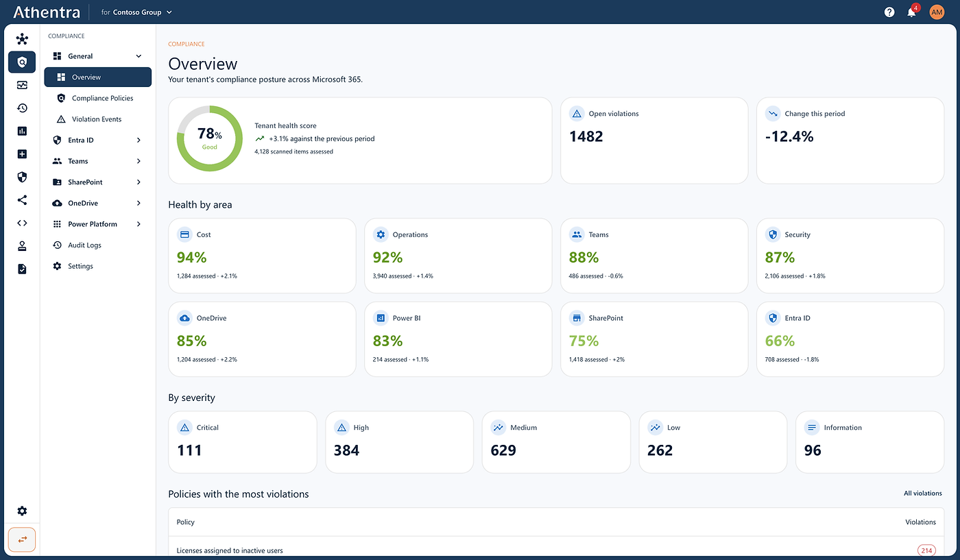Click the -12.4% change value
The image size is (960, 560).
point(789,136)
